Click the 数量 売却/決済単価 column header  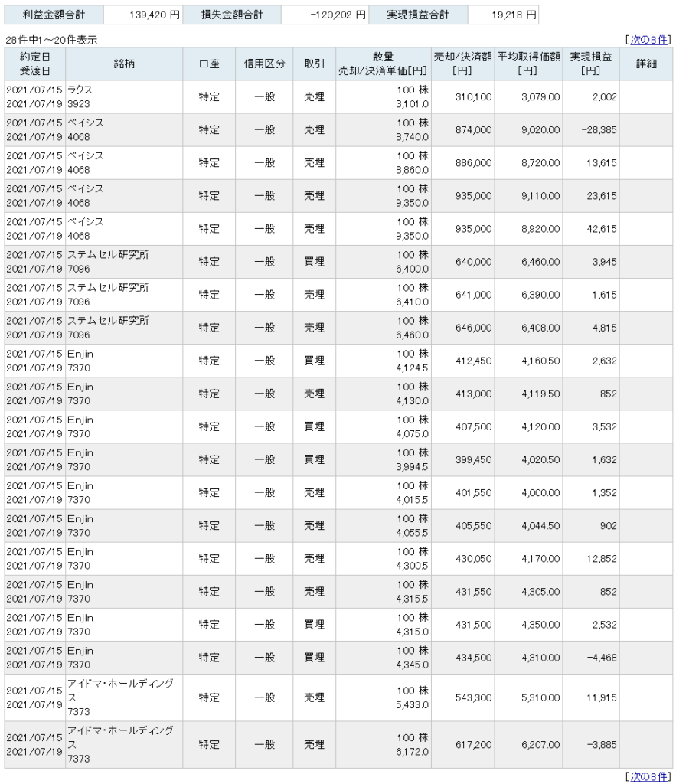pyautogui.click(x=383, y=64)
